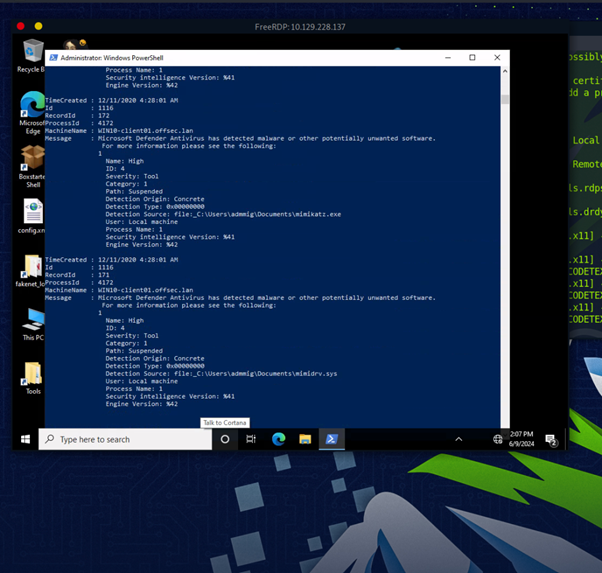This screenshot has height=573, width=602.
Task: Launch Edge from the taskbar
Action: click(278, 439)
